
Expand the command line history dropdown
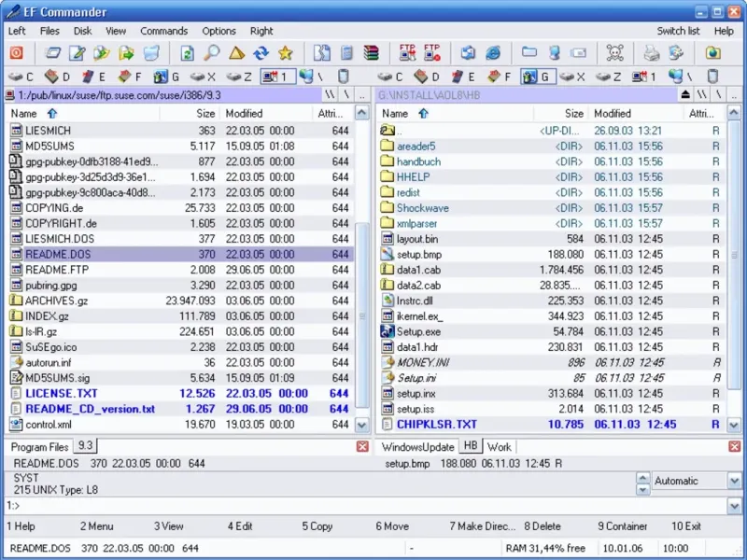[735, 505]
